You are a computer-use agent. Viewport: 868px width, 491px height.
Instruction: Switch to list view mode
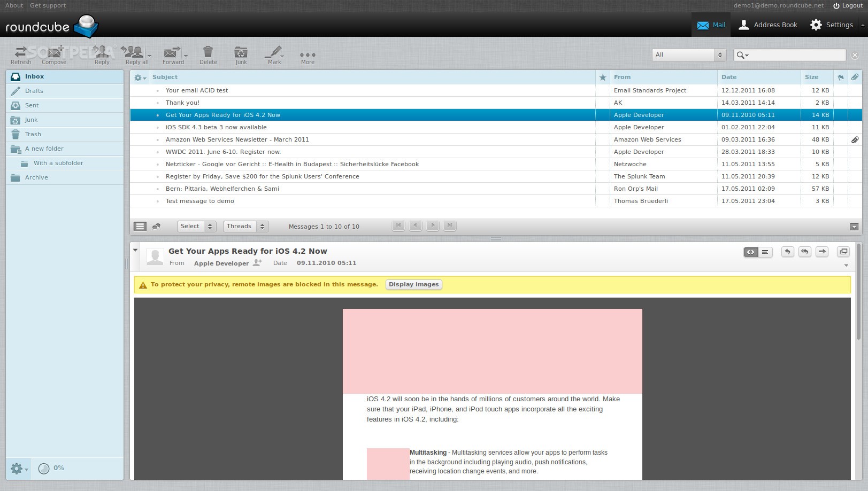[x=140, y=227]
